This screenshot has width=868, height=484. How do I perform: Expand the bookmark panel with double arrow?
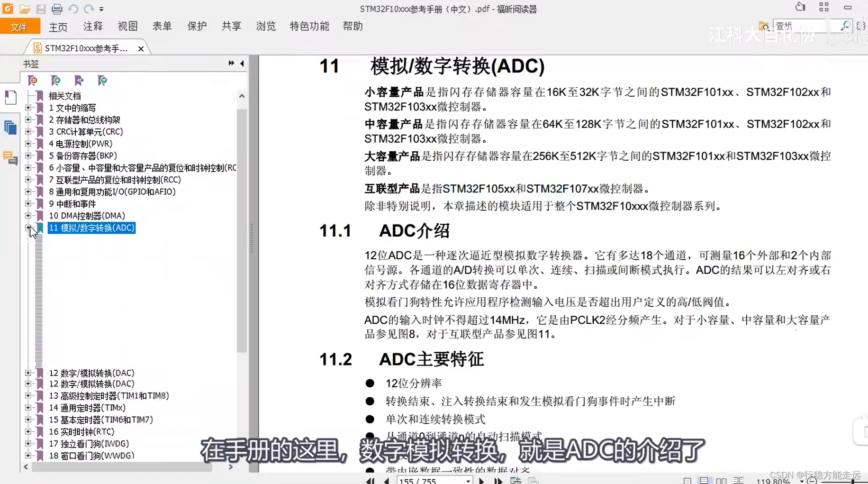[231, 63]
